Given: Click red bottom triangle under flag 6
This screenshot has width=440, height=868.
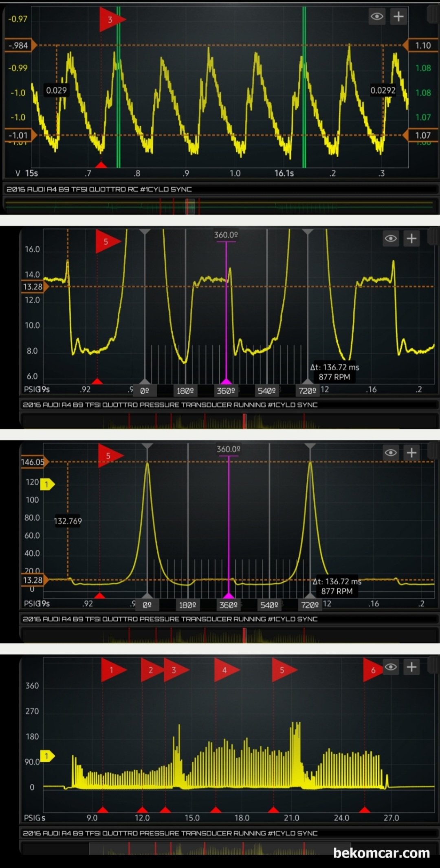Looking at the screenshot, I should (x=365, y=809).
